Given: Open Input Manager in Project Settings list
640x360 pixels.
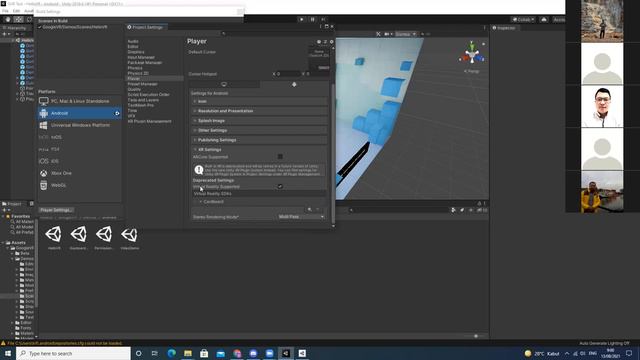Looking at the screenshot, I should click(x=141, y=57).
